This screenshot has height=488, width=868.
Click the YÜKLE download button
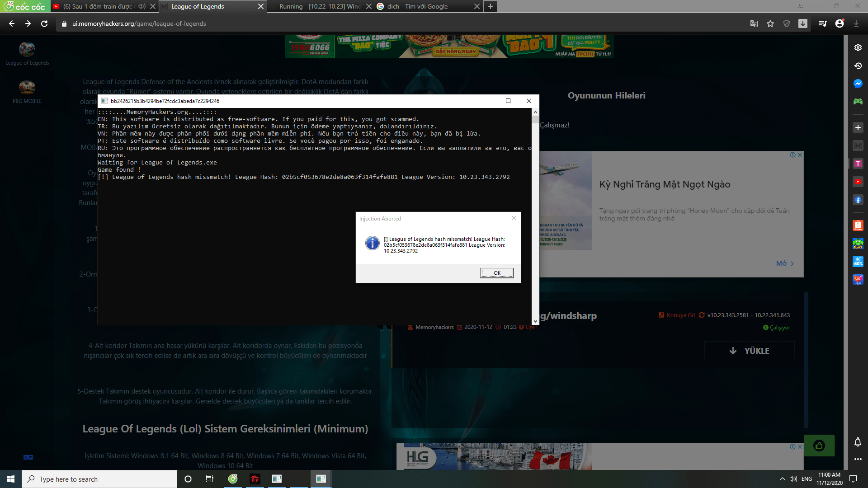(x=749, y=351)
